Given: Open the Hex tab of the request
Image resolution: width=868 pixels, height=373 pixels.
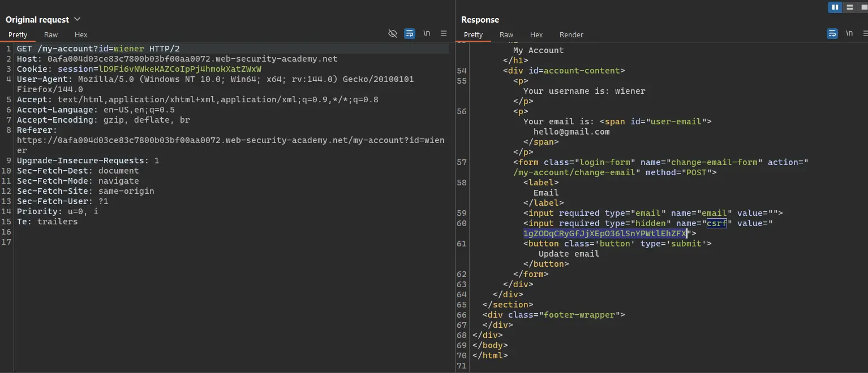Looking at the screenshot, I should 81,35.
